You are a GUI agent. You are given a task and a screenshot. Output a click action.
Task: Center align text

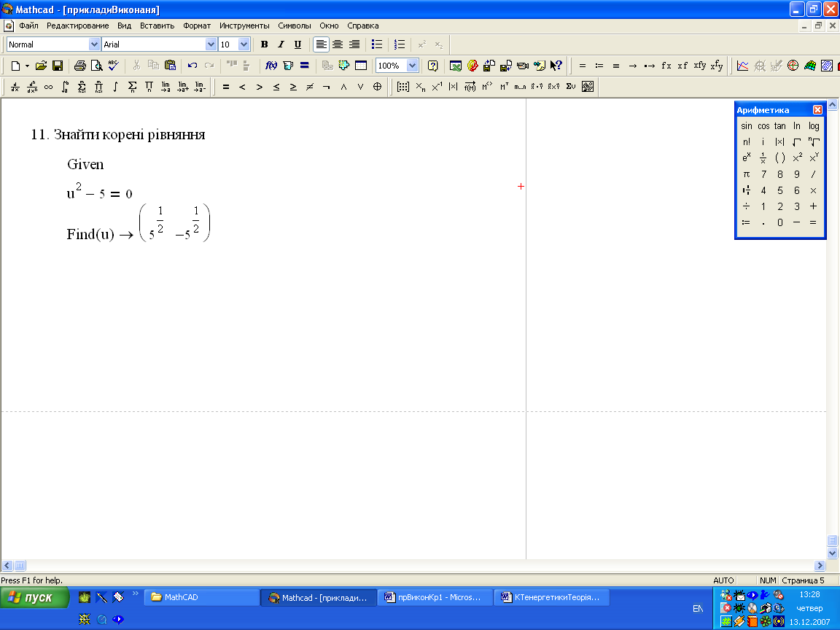pyautogui.click(x=338, y=44)
